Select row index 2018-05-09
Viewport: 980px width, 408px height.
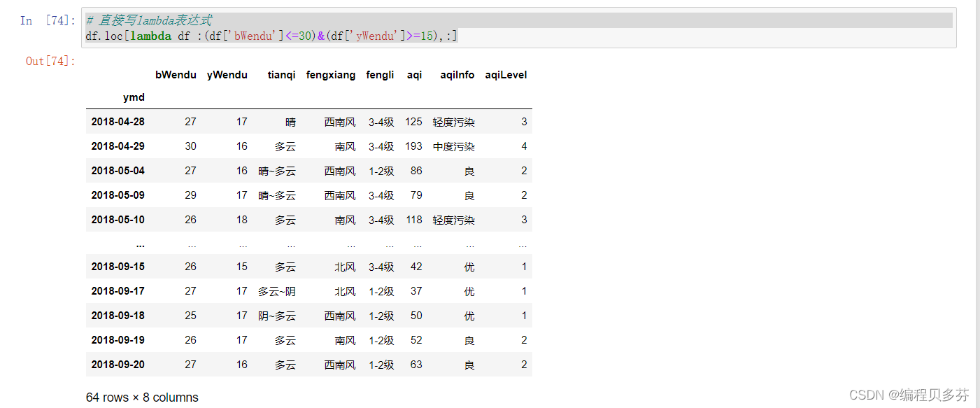point(118,195)
